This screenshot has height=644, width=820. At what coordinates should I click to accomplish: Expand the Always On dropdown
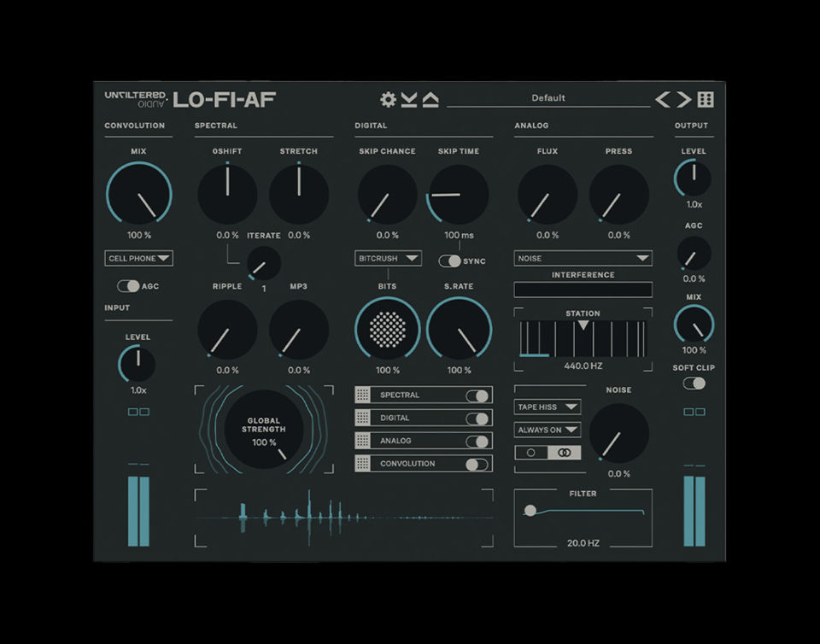[x=548, y=430]
